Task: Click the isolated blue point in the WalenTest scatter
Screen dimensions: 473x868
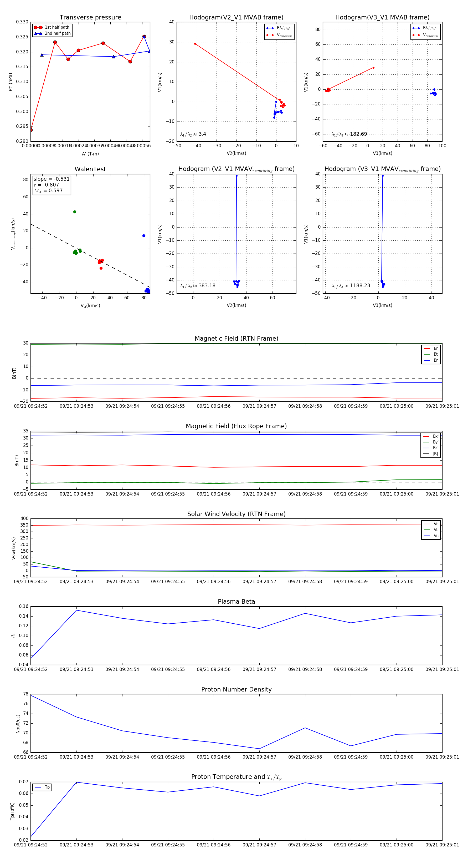Action: 144,236
